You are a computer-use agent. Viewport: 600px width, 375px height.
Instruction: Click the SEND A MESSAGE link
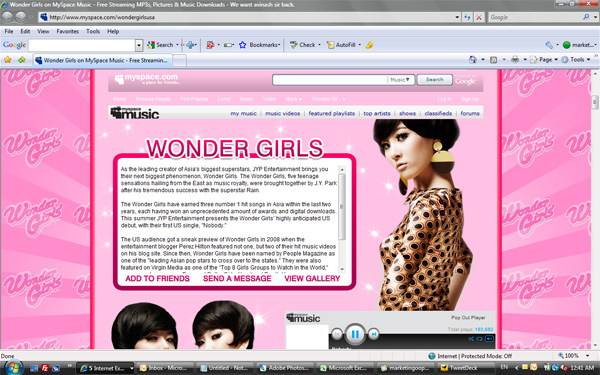237,279
